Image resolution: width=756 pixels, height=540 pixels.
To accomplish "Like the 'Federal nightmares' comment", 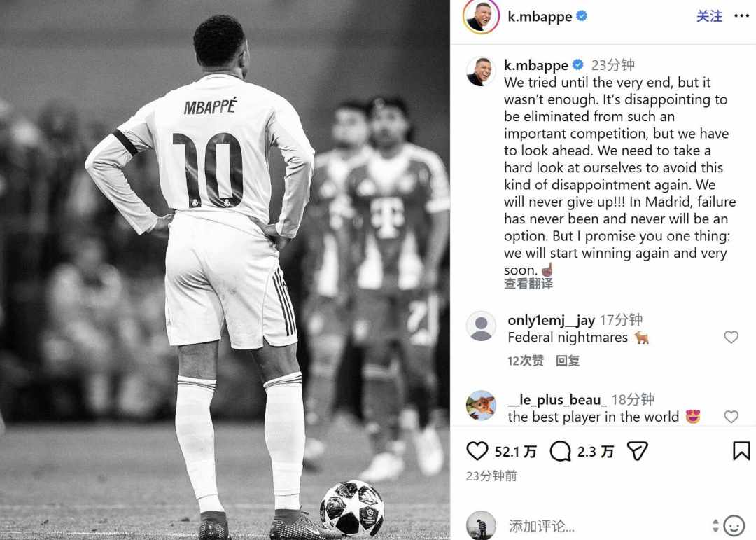I will point(731,337).
